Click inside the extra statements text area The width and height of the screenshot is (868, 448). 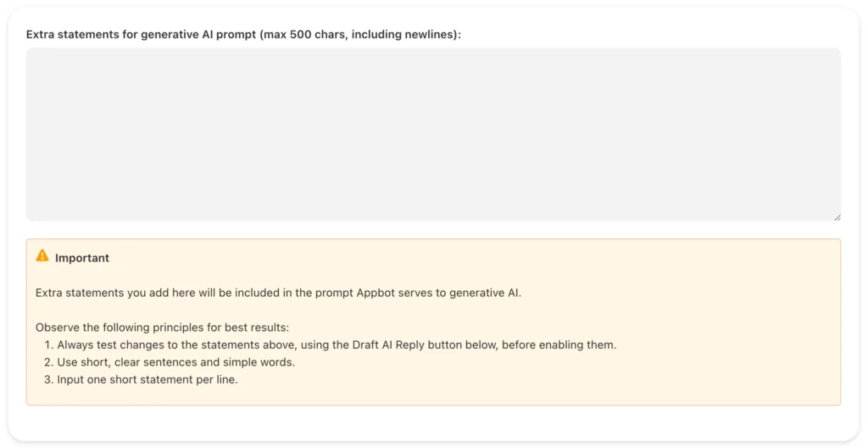click(x=433, y=134)
